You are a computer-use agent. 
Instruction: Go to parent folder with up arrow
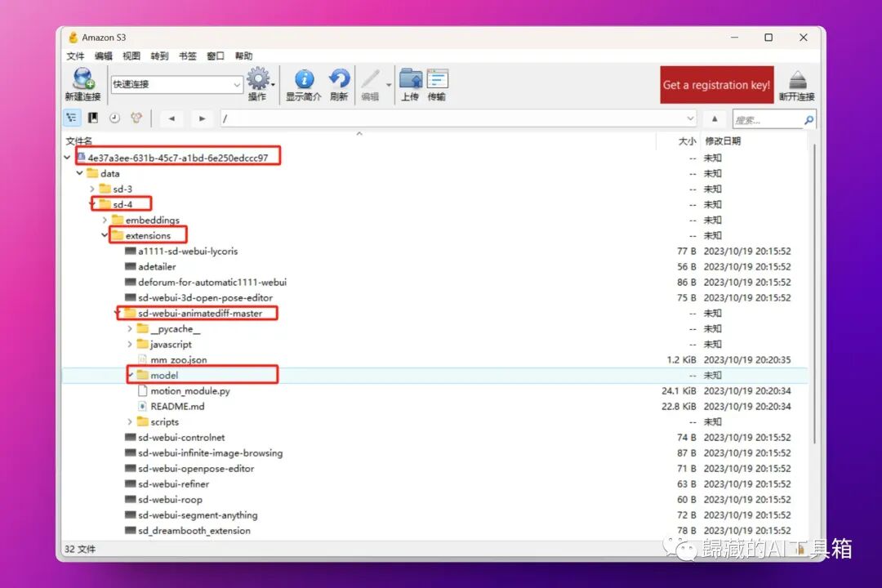[x=715, y=118]
